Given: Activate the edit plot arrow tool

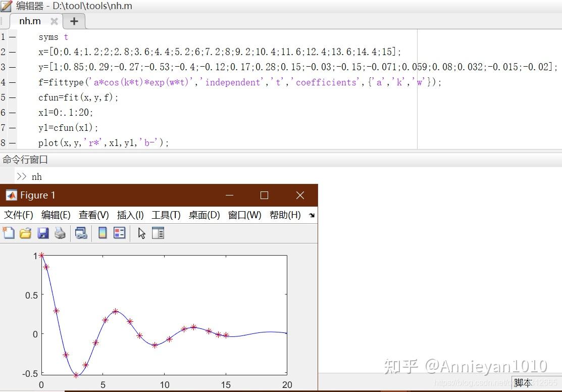Looking at the screenshot, I should (141, 233).
